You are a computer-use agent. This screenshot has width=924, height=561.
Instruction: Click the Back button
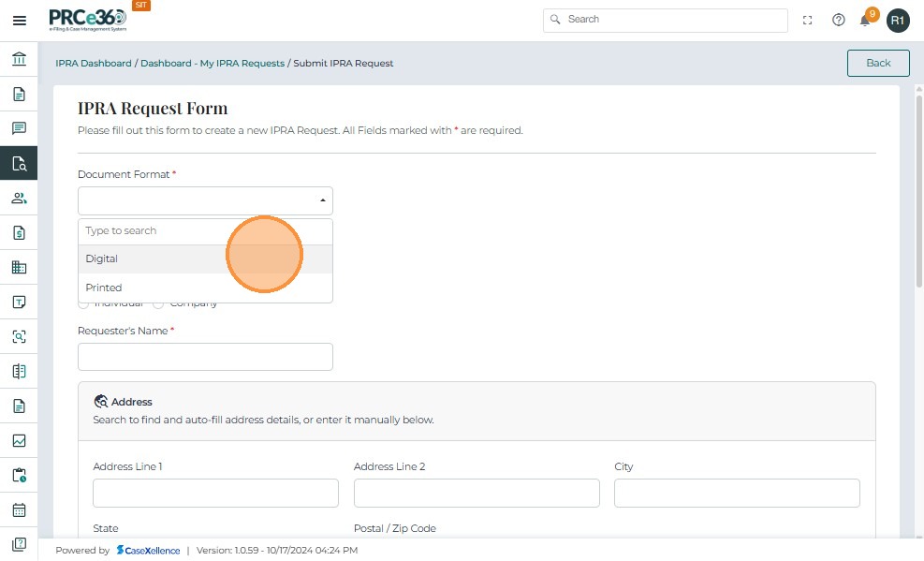878,63
